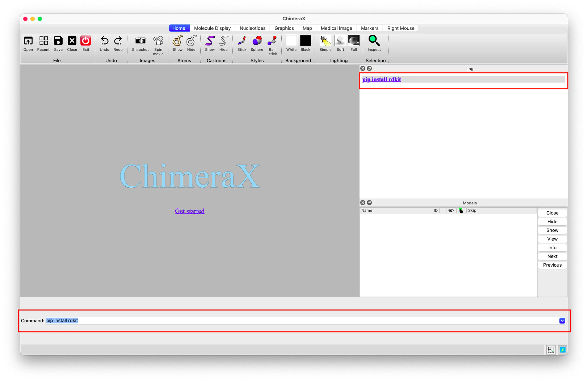The height and width of the screenshot is (382, 588).
Task: Click the Redo arrow icon
Action: pos(118,41)
